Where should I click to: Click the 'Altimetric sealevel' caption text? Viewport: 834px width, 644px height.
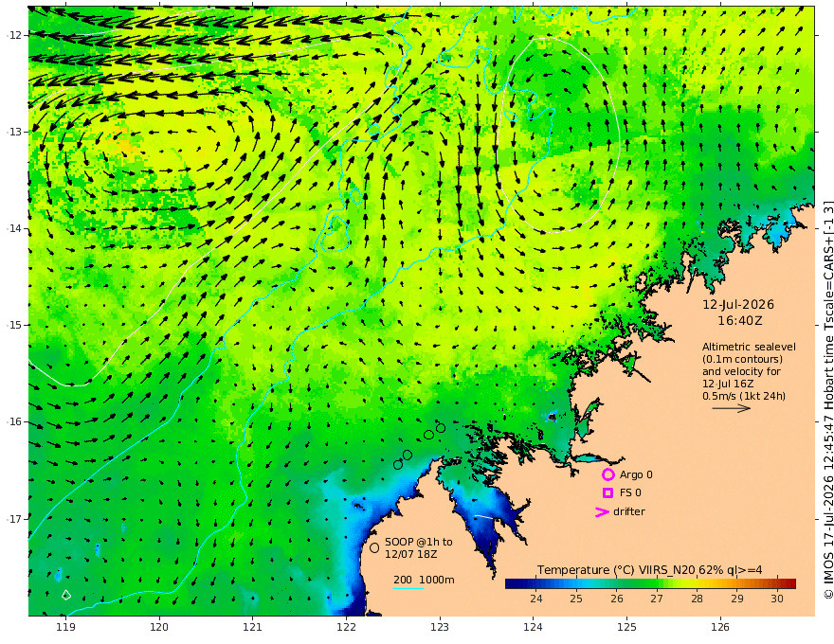[x=749, y=347]
